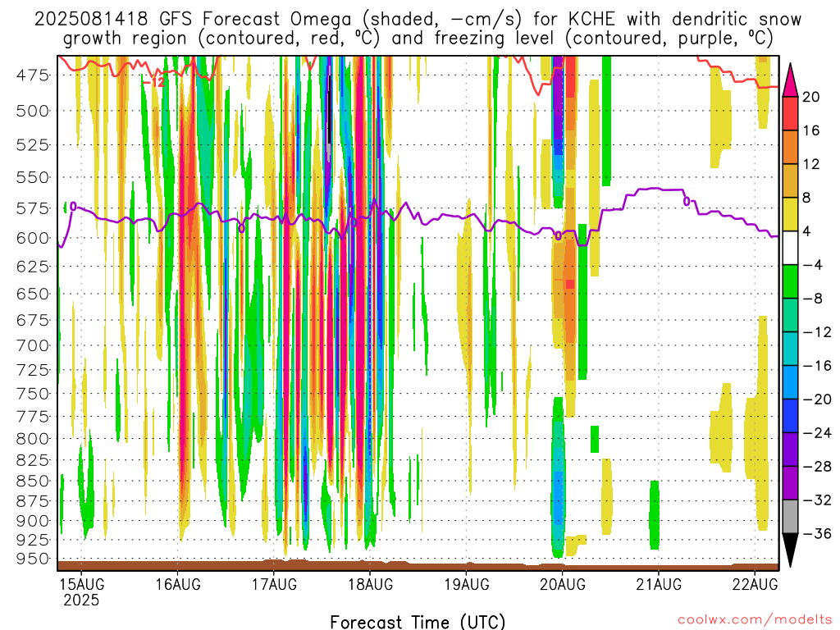Click the red 16-to-20 colorbar segment
The width and height of the screenshot is (840, 630).
point(790,113)
